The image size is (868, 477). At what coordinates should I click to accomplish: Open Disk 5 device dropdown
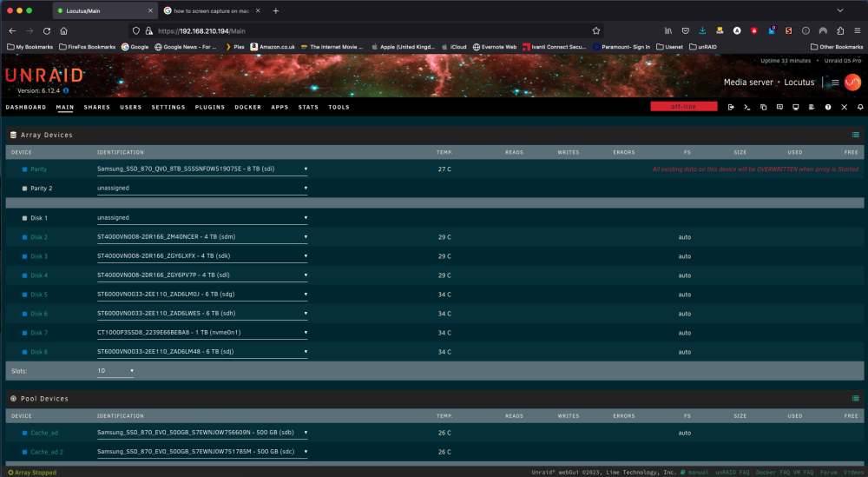(x=202, y=295)
